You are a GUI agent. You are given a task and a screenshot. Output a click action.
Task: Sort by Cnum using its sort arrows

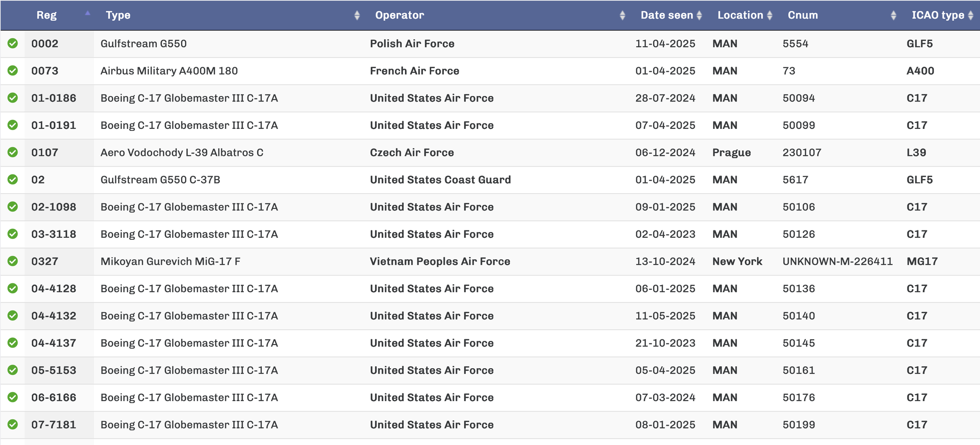(x=893, y=15)
